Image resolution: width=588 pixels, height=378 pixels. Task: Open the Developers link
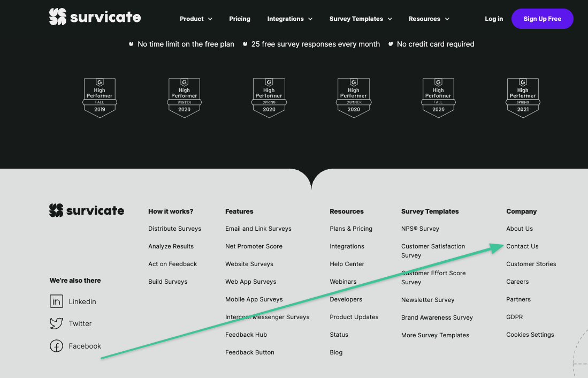click(x=346, y=299)
